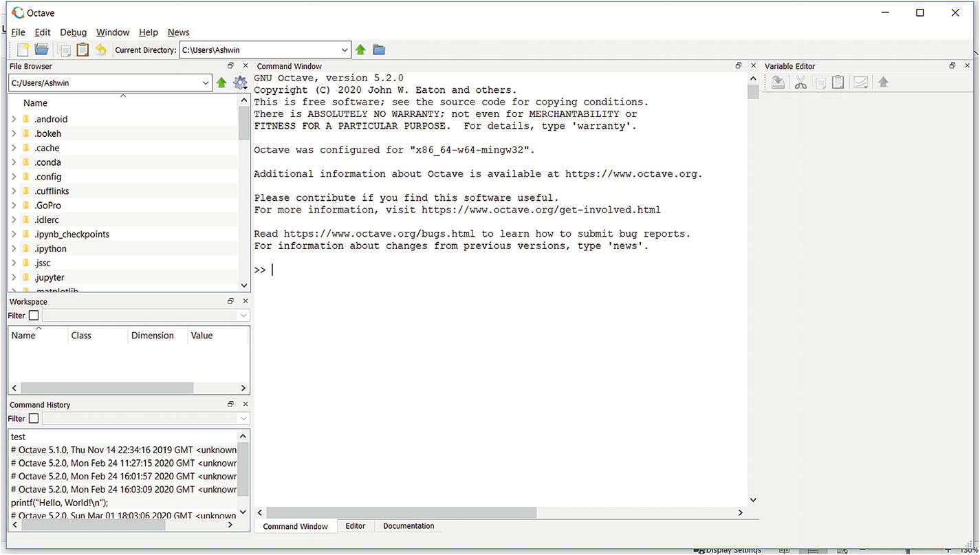
Task: Switch to the Documentation tab
Action: point(409,526)
